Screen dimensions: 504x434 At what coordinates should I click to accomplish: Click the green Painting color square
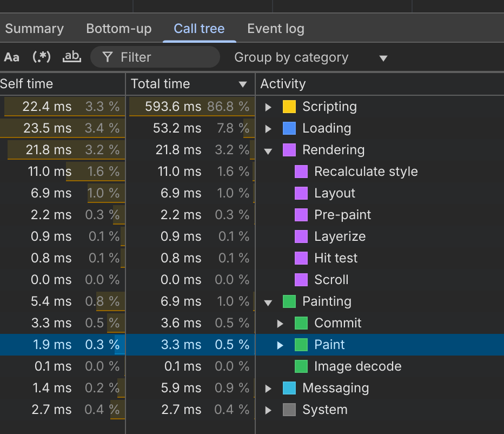(x=289, y=301)
